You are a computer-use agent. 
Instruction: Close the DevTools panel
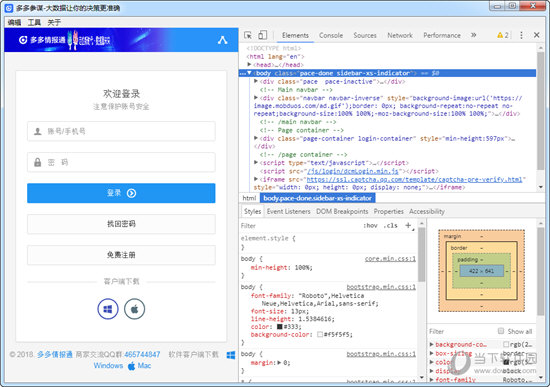click(536, 35)
